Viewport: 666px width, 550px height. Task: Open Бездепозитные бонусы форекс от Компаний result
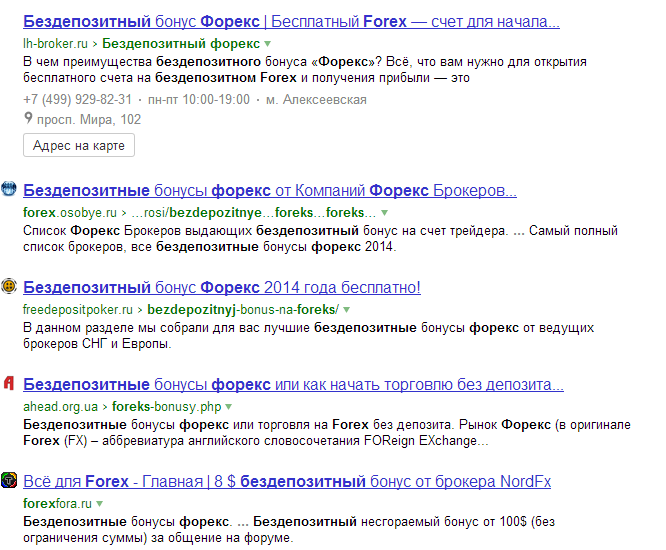coord(270,191)
